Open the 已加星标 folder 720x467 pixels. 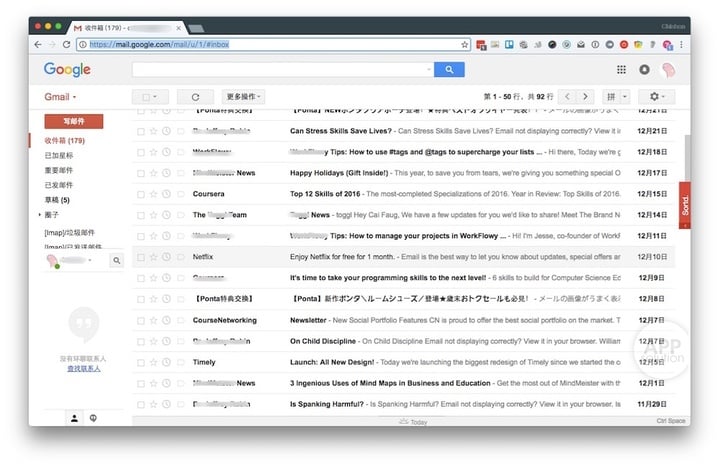click(x=59, y=155)
